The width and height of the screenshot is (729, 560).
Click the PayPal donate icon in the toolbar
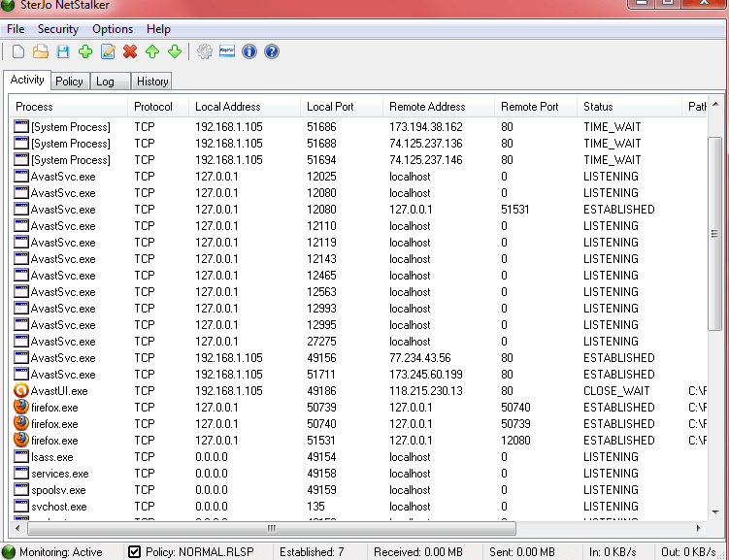tap(227, 51)
